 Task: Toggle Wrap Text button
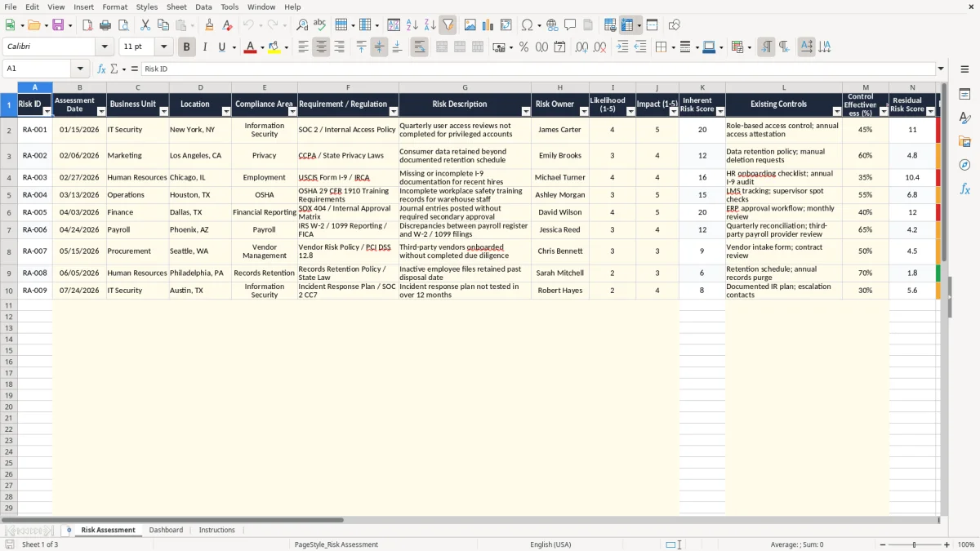pyautogui.click(x=419, y=47)
